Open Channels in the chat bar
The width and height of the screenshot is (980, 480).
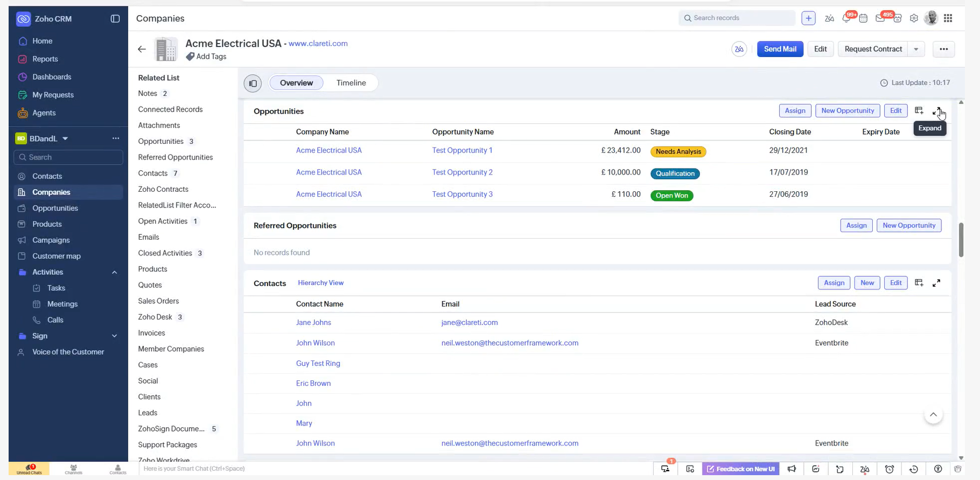point(73,469)
